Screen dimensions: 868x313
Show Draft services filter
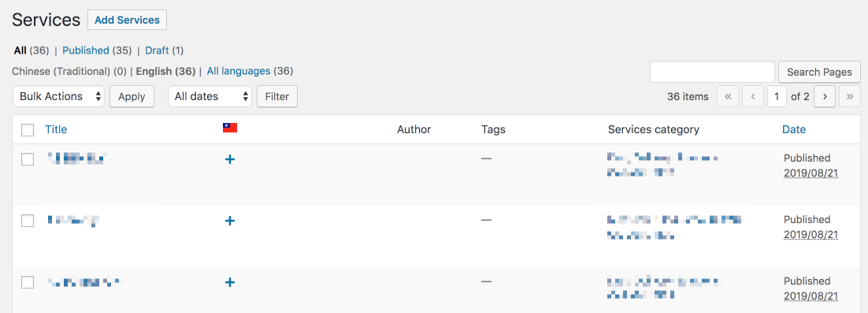coord(158,50)
